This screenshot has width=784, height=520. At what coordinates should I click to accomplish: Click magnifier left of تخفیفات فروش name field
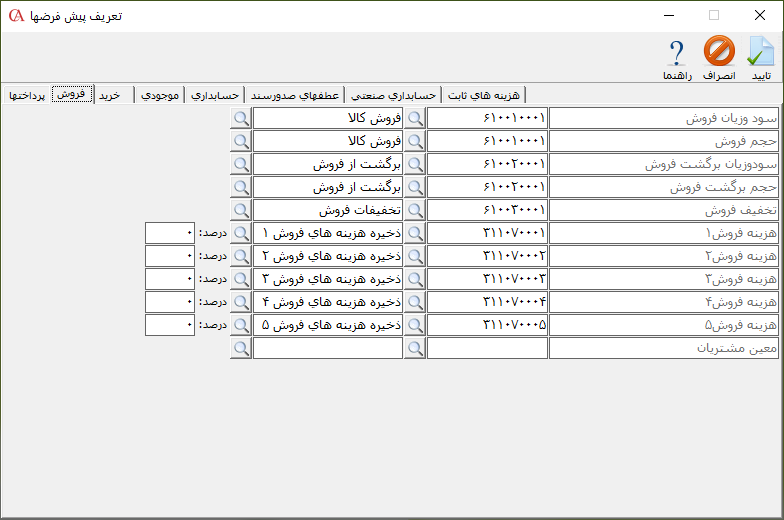tap(241, 210)
